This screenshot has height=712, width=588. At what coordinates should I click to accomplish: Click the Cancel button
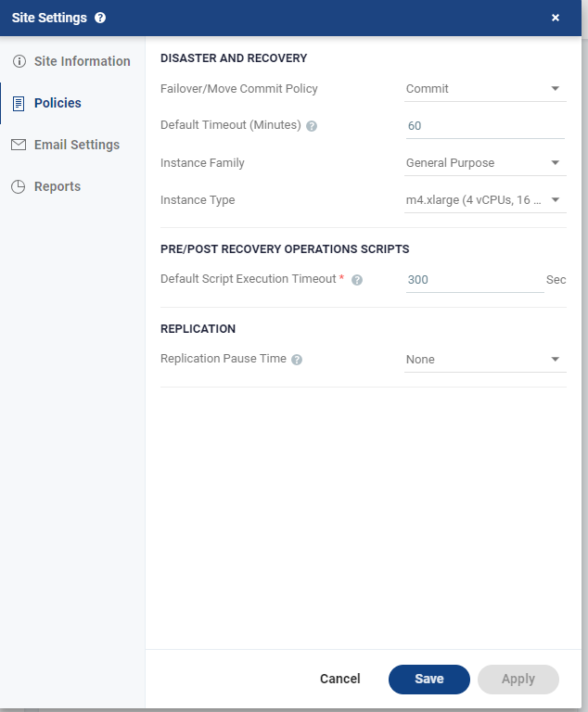339,679
